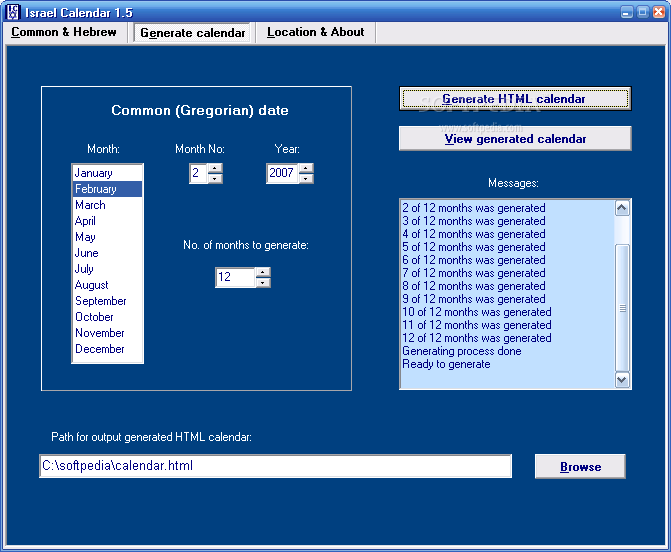Click the Year input field
The image size is (671, 552).
pyautogui.click(x=282, y=173)
